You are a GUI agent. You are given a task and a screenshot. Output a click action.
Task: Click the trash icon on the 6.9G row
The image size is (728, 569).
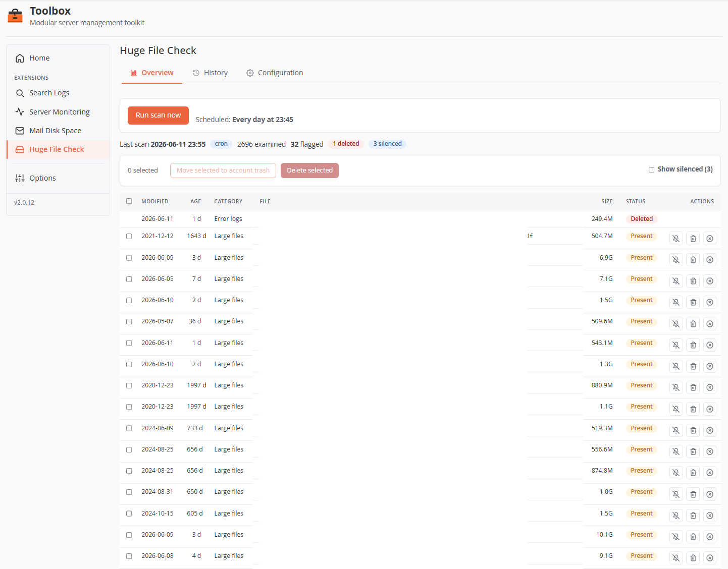pos(693,260)
